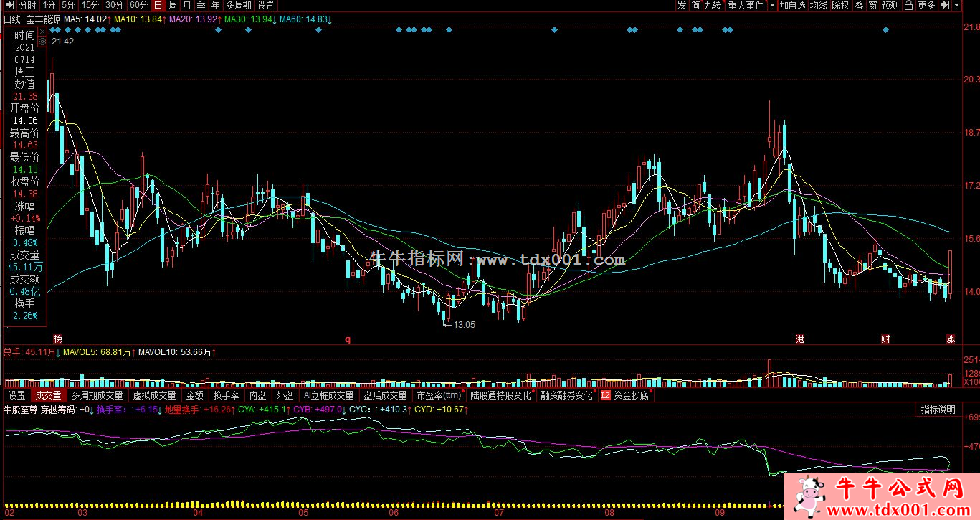Open the 更多 more menu

pos(926,5)
